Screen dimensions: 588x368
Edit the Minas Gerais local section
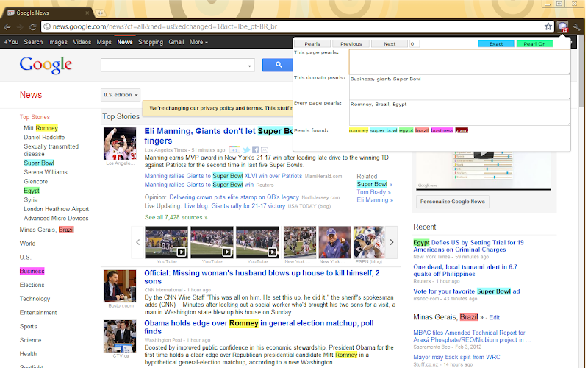(x=494, y=318)
